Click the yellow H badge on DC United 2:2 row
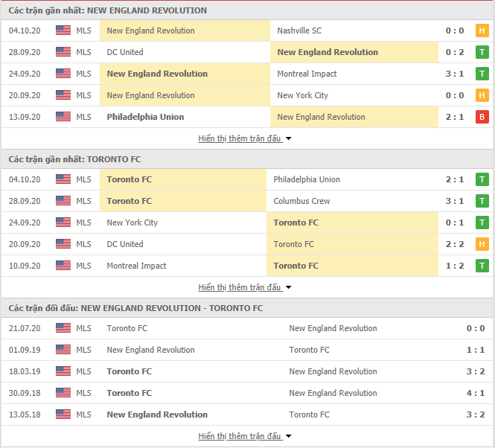The height and width of the screenshot is (448, 495). coord(482,244)
